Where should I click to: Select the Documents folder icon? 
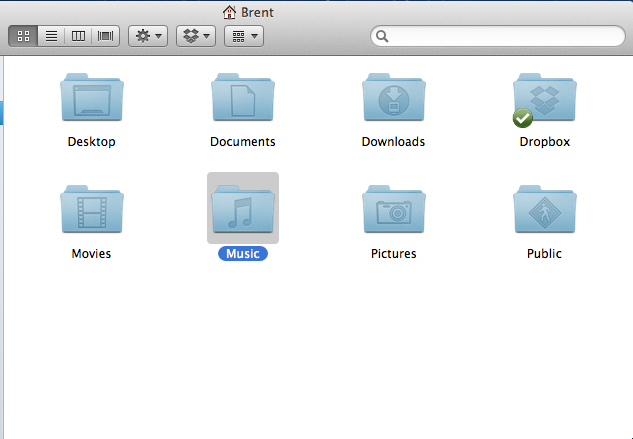click(243, 97)
